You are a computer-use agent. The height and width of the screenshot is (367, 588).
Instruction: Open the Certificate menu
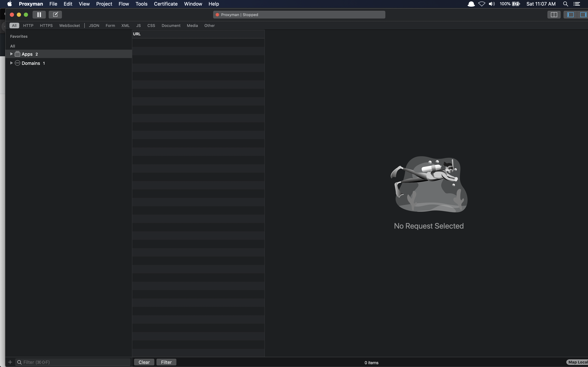pyautogui.click(x=166, y=4)
